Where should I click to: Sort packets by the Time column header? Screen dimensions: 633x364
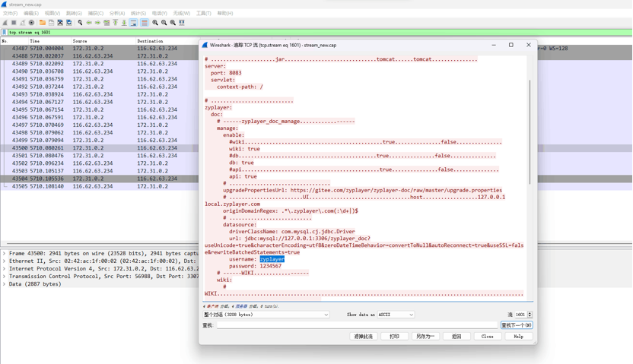click(x=35, y=41)
